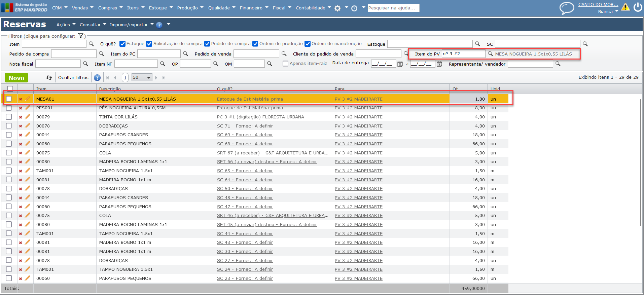Viewport: 644px width, 295px height.
Task: Click the Pesquisar na ajuda search field
Action: click(x=393, y=8)
